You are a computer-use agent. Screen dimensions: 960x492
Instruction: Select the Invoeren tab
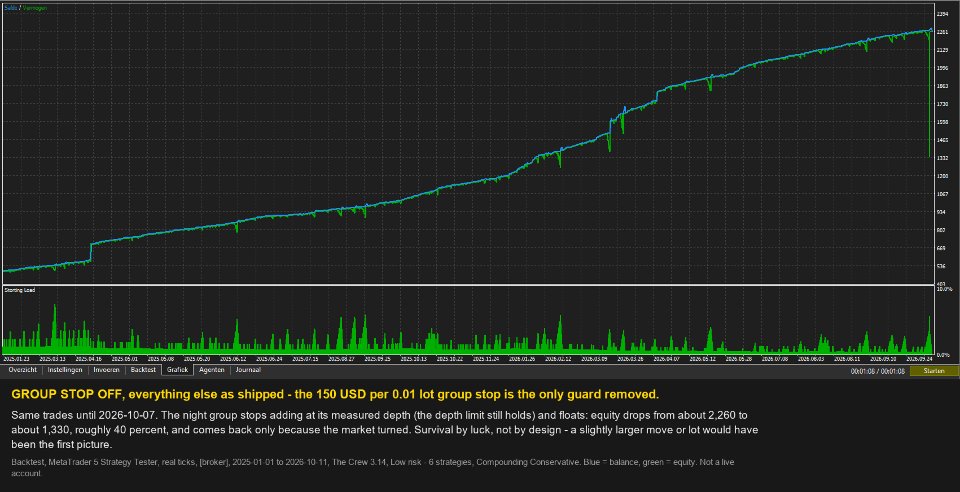coord(107,370)
